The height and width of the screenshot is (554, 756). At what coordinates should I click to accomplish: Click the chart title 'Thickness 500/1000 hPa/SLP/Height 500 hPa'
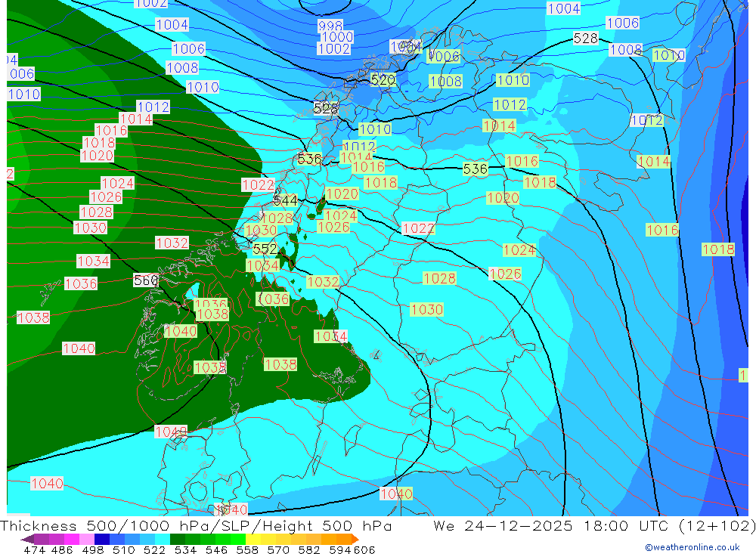pyautogui.click(x=196, y=525)
